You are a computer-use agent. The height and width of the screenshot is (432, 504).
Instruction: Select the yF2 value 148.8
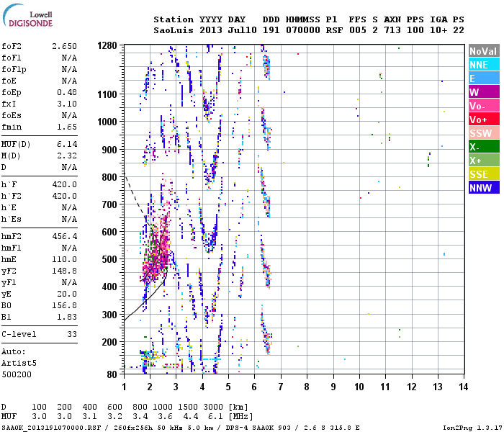point(65,271)
